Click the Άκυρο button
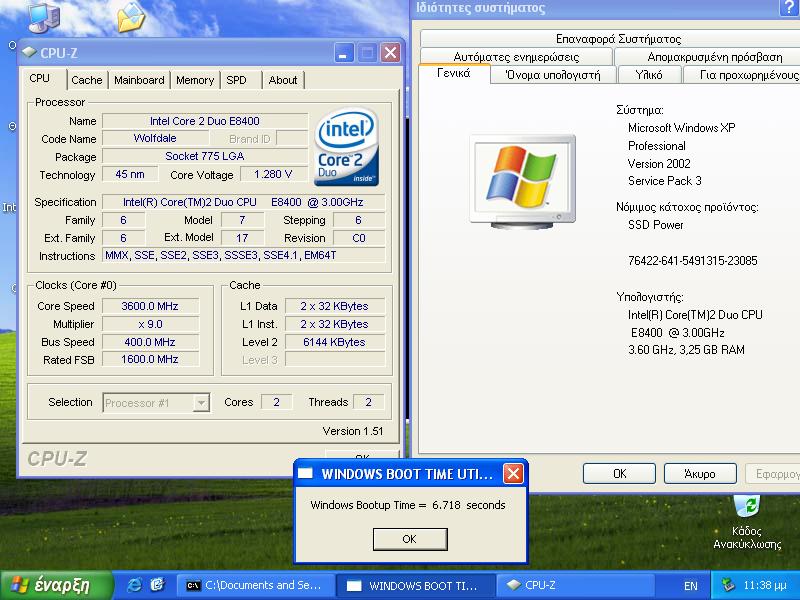This screenshot has width=800, height=600. click(x=700, y=474)
